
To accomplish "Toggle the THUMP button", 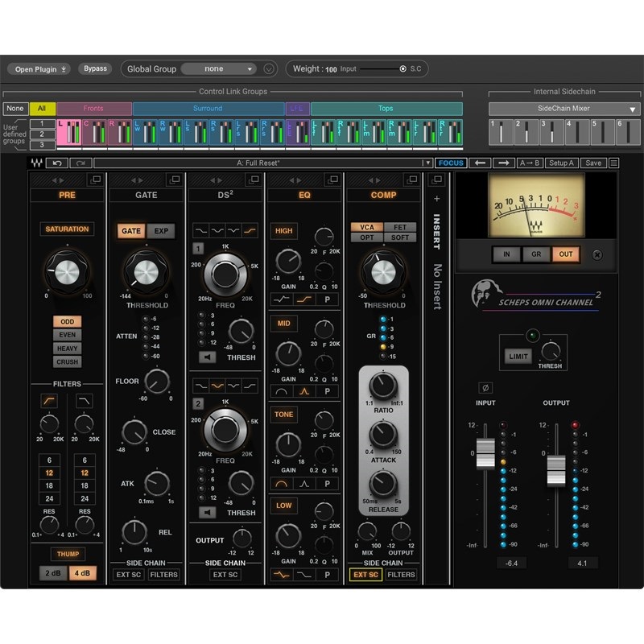I will 68,554.
